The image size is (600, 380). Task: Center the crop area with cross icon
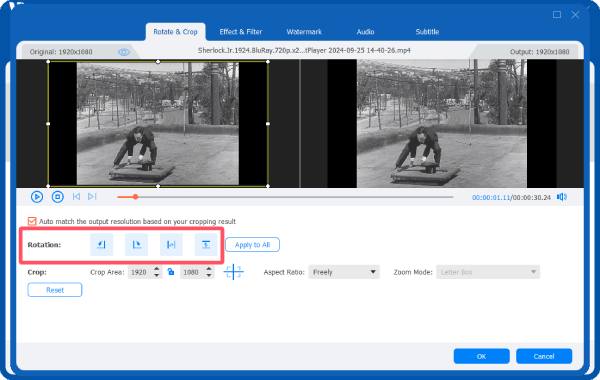233,272
